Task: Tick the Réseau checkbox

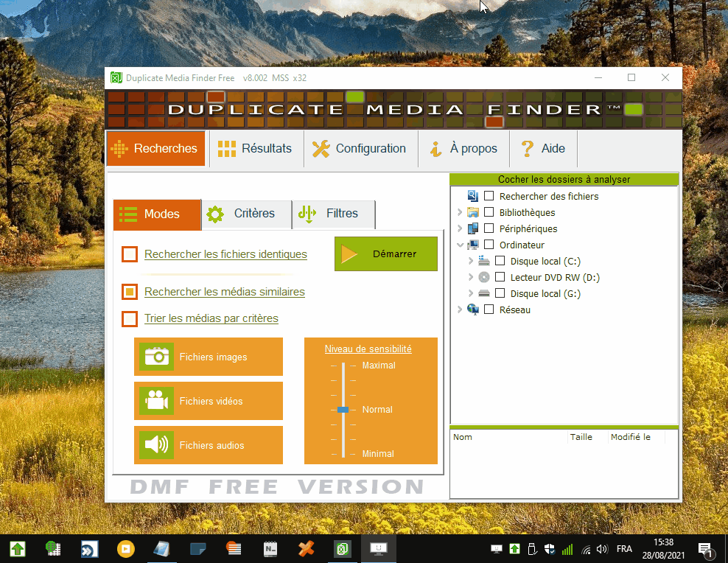Action: [x=489, y=310]
